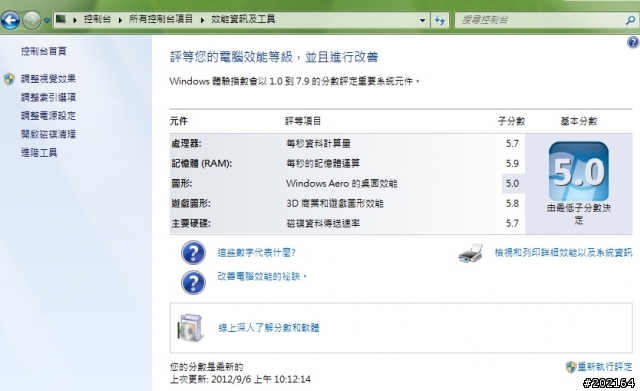The height and width of the screenshot is (391, 640).
Task: Click the 評等項目 column header
Action: (303, 121)
